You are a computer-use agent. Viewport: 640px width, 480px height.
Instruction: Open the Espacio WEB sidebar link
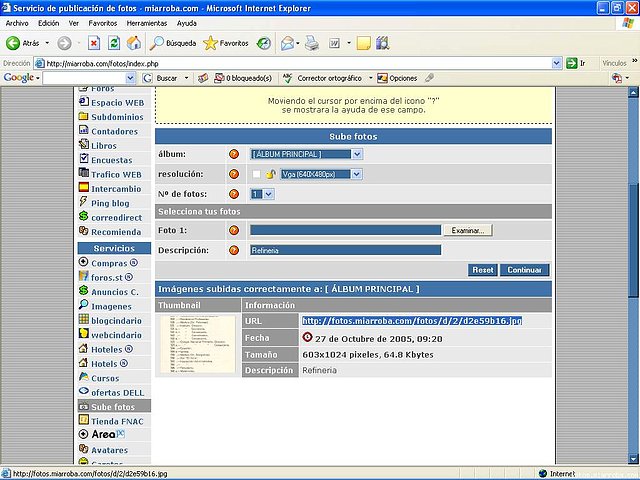tap(118, 102)
